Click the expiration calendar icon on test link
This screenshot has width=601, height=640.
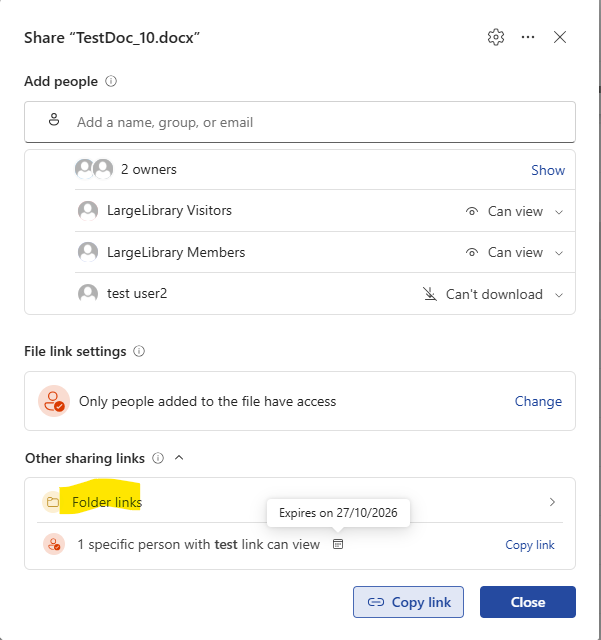[x=338, y=544]
